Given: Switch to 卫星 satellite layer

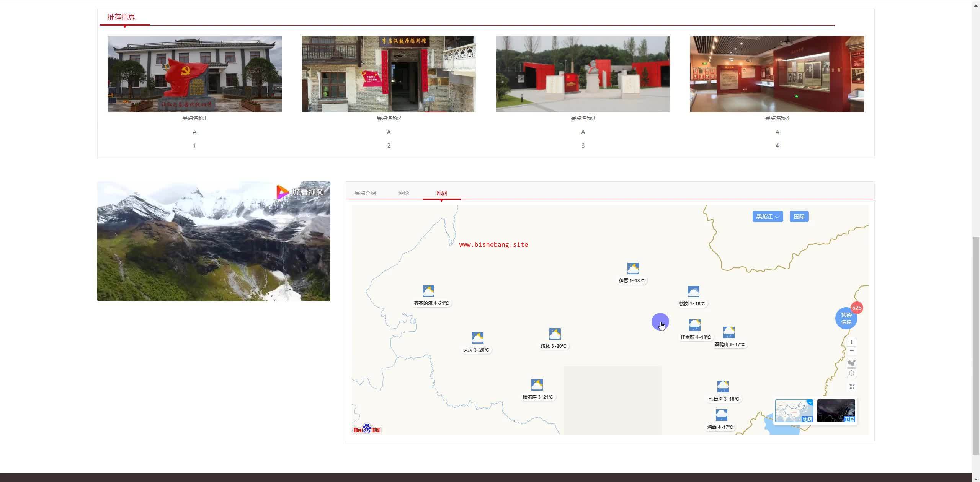Looking at the screenshot, I should click(x=836, y=411).
